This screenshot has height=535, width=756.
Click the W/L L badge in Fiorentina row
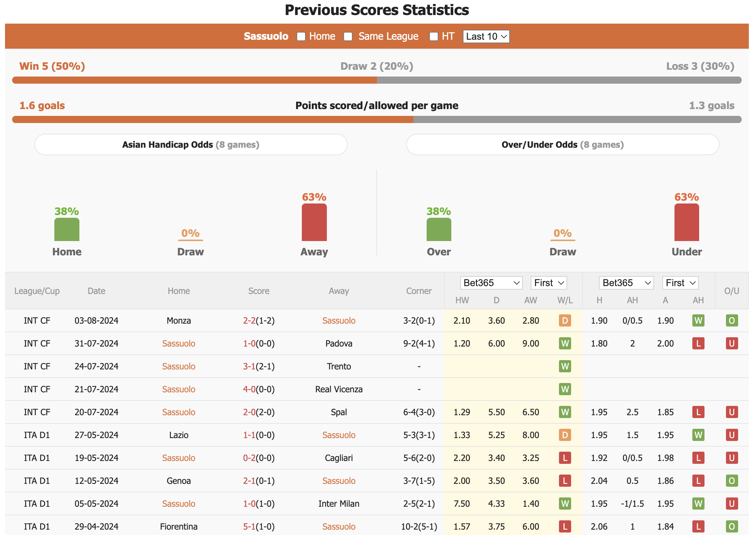(565, 526)
